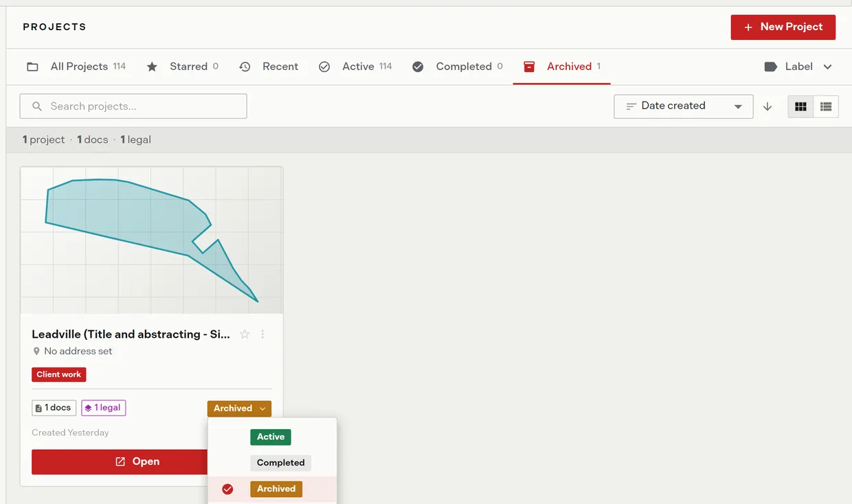The width and height of the screenshot is (852, 504).
Task: Click the filled check-circle icon beside Completed
Action: [418, 67]
